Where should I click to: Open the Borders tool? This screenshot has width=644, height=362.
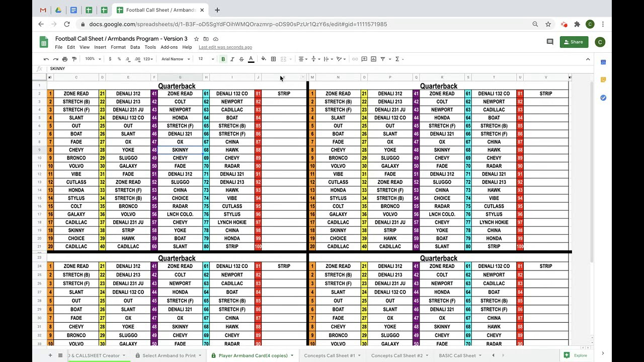click(273, 59)
